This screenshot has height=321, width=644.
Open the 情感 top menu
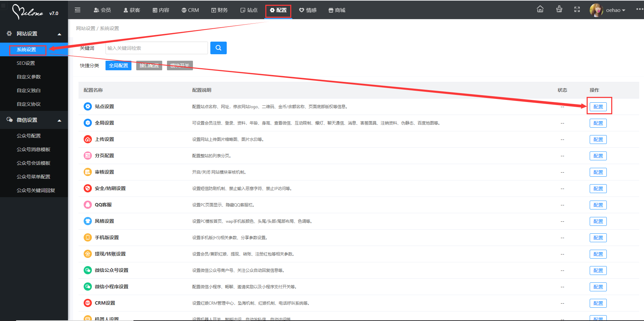pos(308,10)
